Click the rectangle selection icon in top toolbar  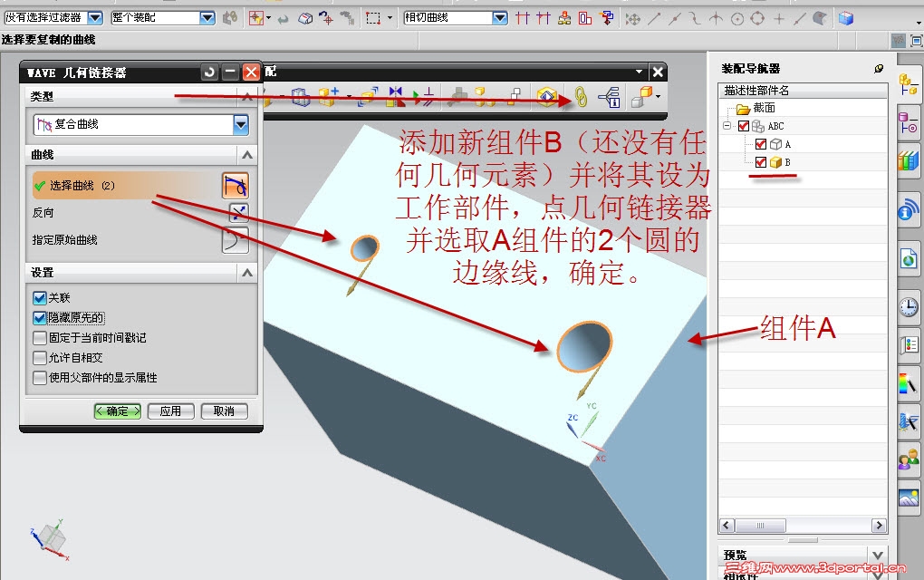(x=373, y=18)
